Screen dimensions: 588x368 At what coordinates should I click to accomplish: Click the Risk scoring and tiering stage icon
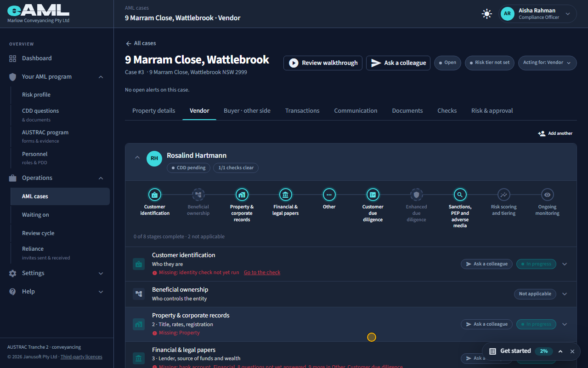504,195
